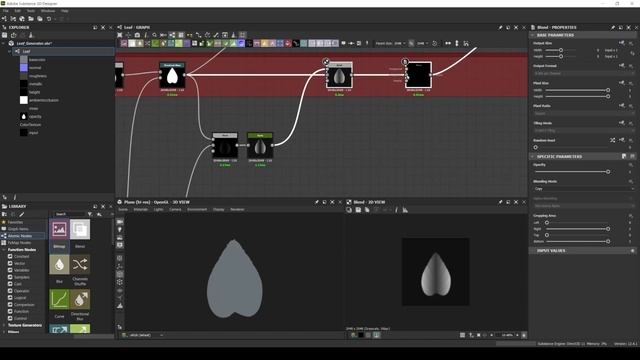Expand the Texture Generators category
This screenshot has height=360, width=640.
point(4,325)
